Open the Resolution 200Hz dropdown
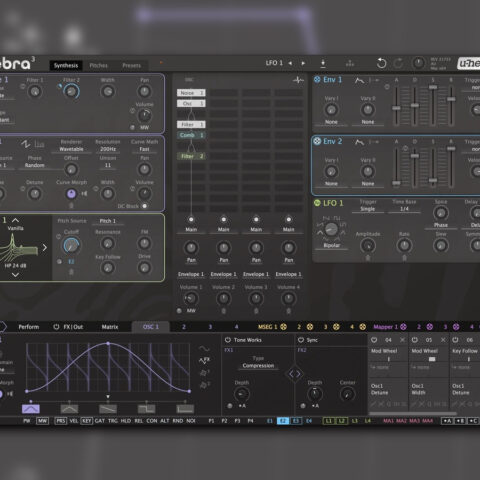480x480 pixels. click(x=108, y=149)
